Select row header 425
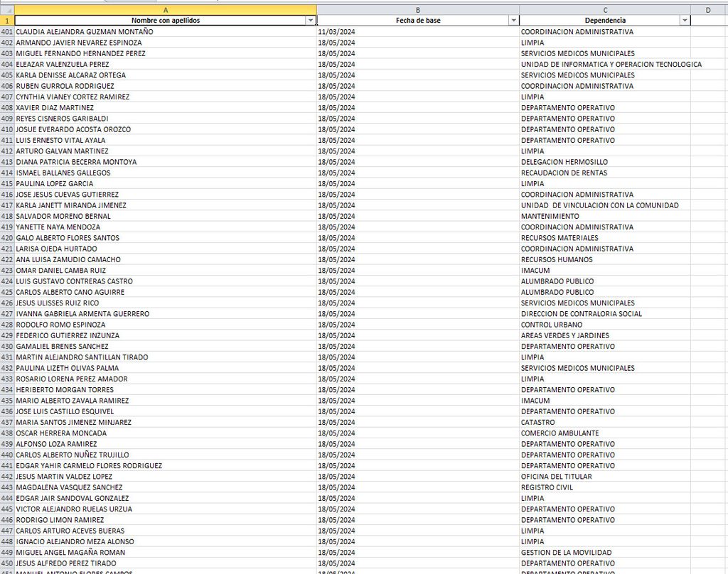Screen dimensions: 728x574 [x=7, y=293]
